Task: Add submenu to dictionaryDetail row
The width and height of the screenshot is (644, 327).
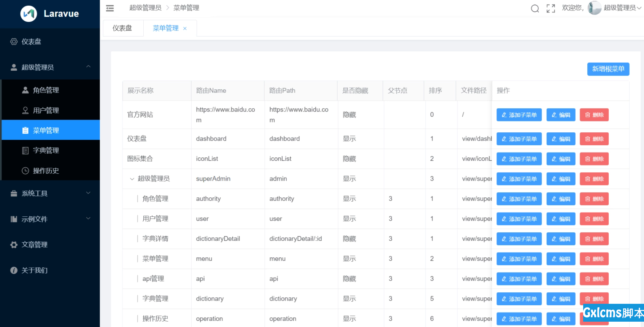Action: pos(519,239)
